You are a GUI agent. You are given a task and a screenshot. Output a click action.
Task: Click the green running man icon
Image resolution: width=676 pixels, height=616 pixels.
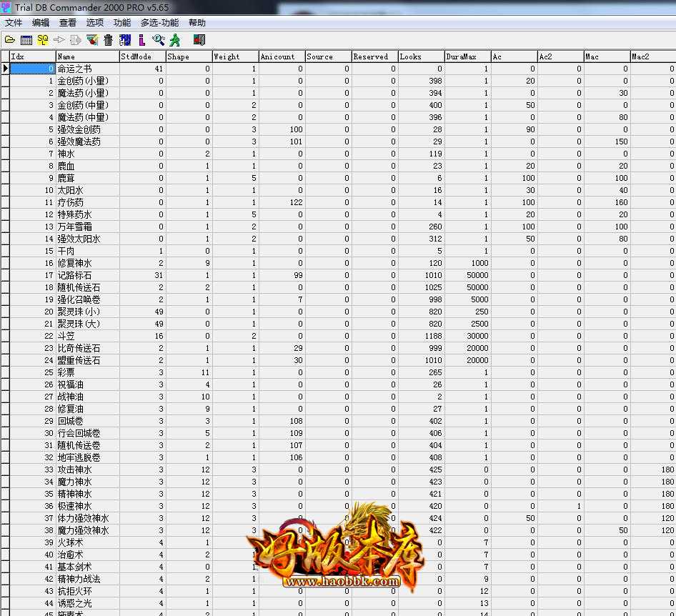point(175,40)
